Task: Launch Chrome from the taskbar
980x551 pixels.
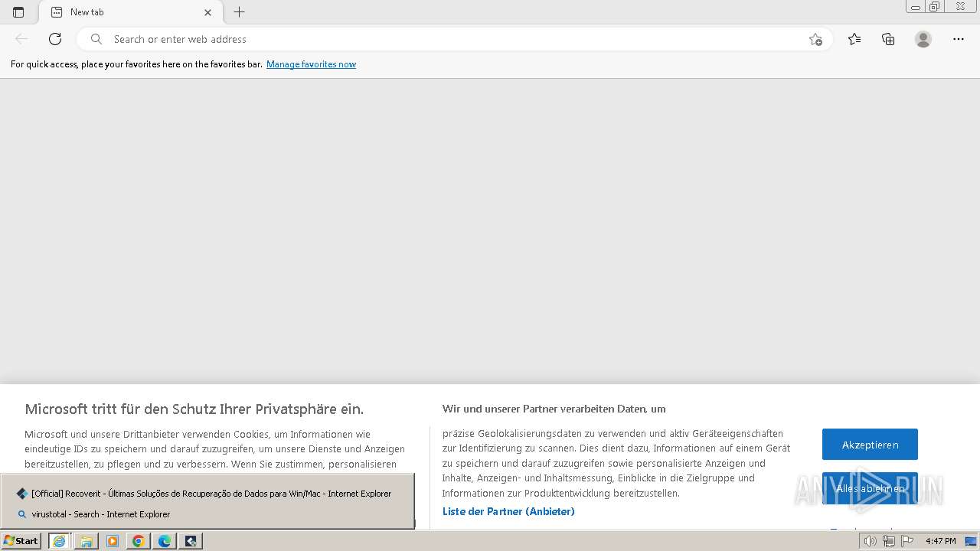Action: pos(139,541)
